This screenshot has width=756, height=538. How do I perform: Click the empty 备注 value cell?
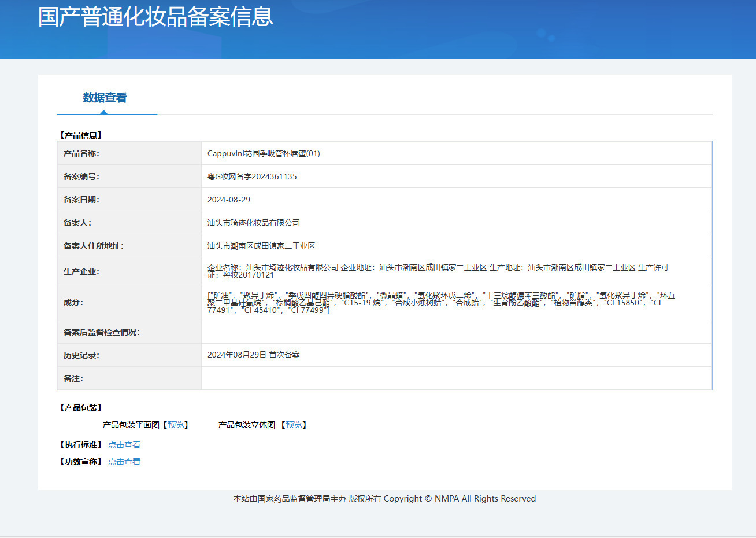pyautogui.click(x=456, y=378)
